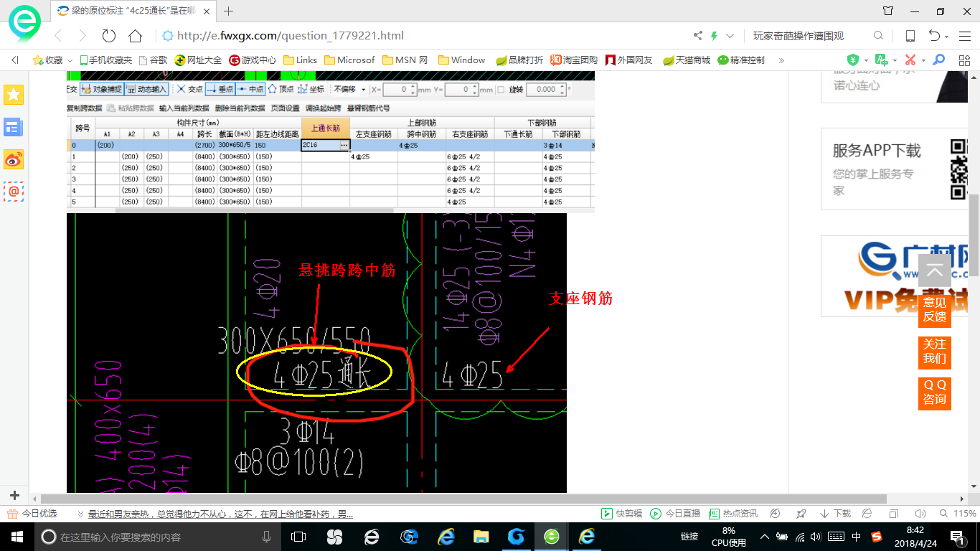Open File Explorer from the taskbar
This screenshot has width=980, height=551.
(481, 537)
